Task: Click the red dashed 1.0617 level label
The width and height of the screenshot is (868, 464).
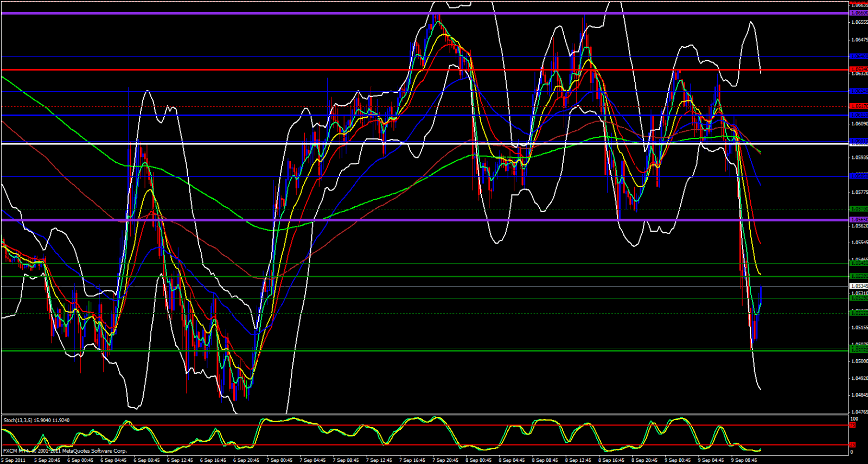Action: pyautogui.click(x=858, y=106)
